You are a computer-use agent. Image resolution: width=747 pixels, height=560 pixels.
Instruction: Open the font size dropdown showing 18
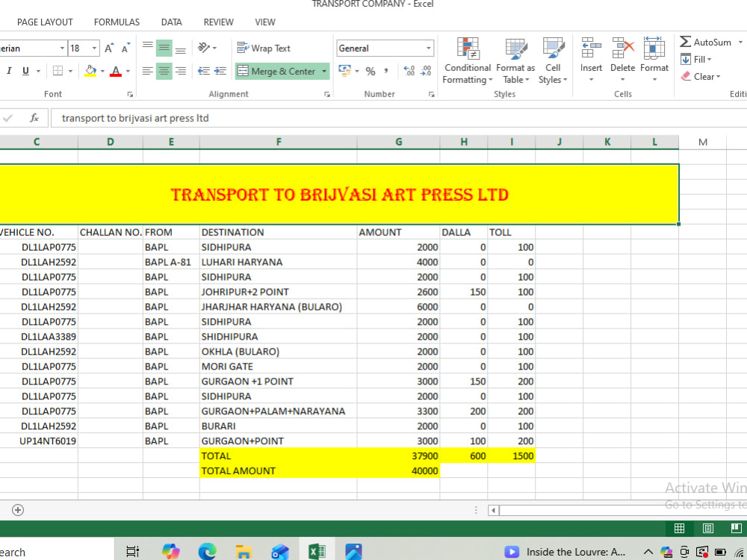click(94, 48)
